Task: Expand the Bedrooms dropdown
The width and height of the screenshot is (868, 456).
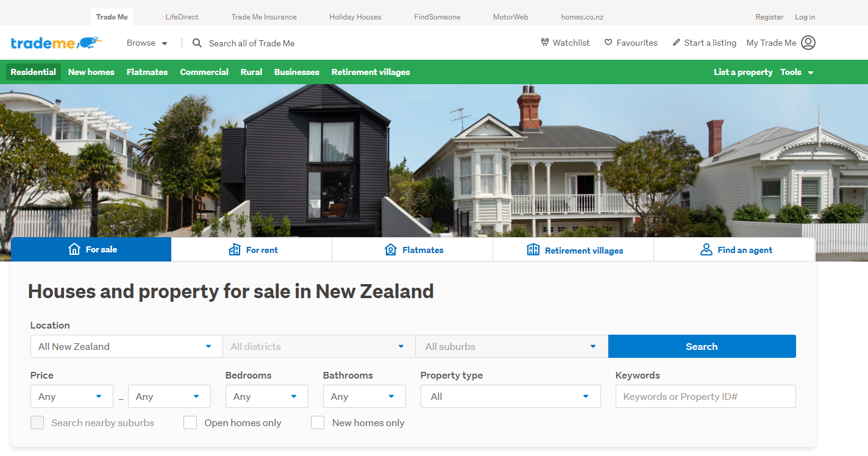Action: point(267,396)
